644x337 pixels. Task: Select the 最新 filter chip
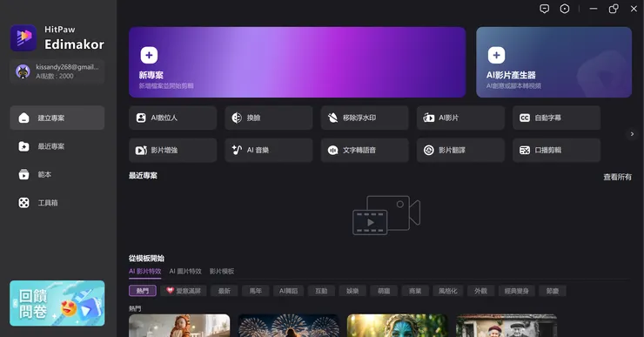(225, 291)
